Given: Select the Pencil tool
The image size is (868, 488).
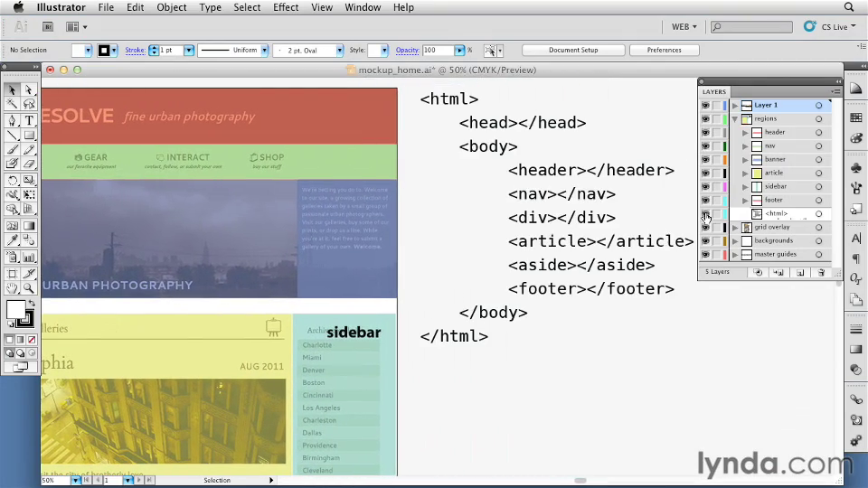Looking at the screenshot, I should click(29, 149).
